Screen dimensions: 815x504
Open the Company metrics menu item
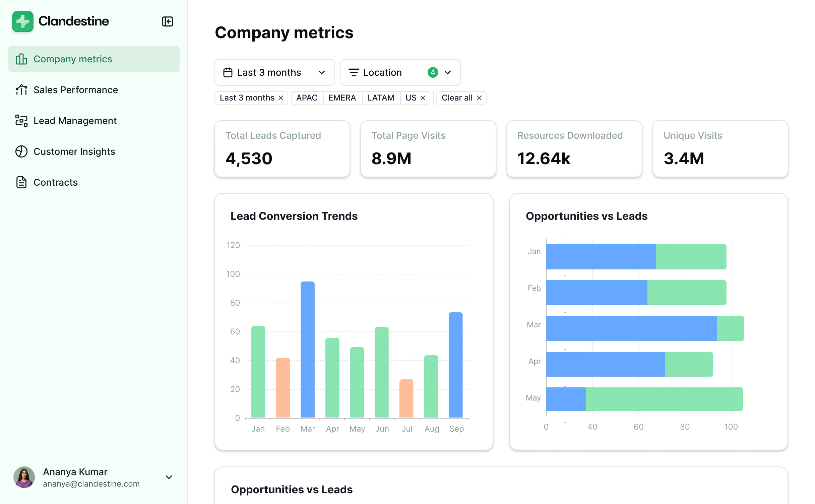[x=94, y=59]
